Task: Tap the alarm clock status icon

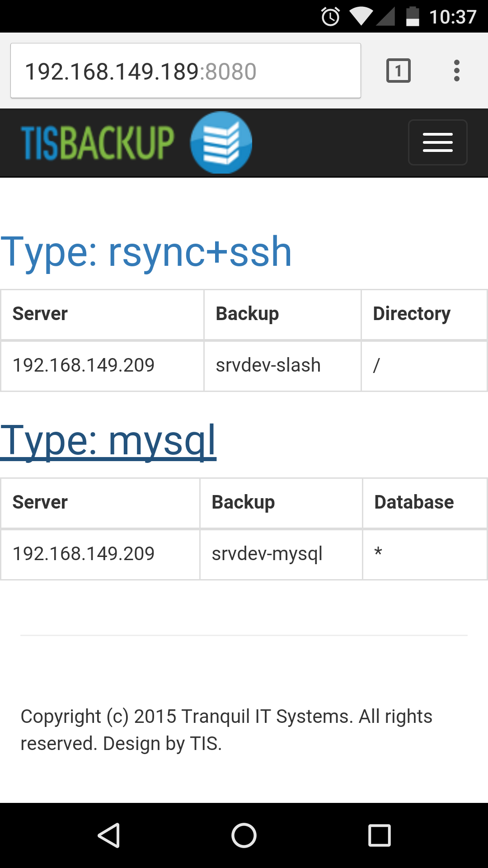Action: coord(330,17)
